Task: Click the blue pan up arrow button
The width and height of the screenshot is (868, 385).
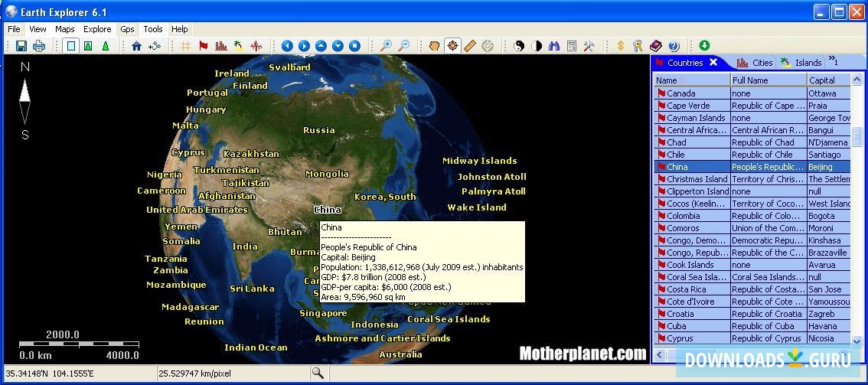Action: (x=321, y=46)
